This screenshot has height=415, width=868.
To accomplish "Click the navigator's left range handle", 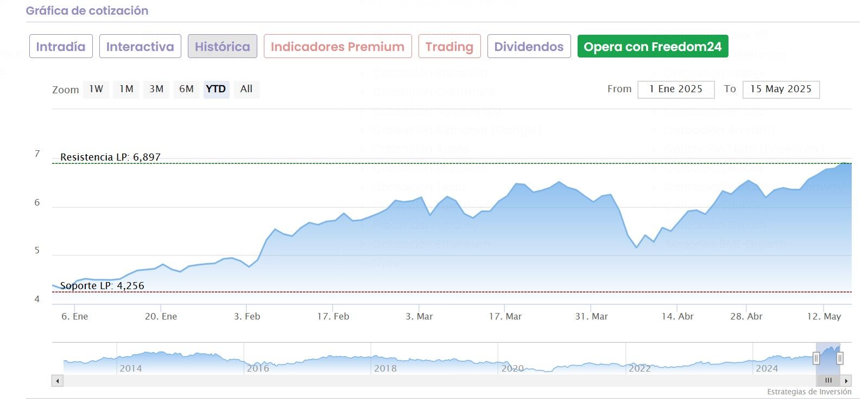I will (x=816, y=359).
